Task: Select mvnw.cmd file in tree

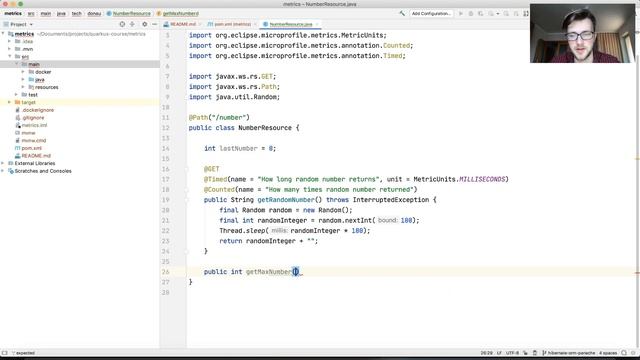Action: [33, 140]
